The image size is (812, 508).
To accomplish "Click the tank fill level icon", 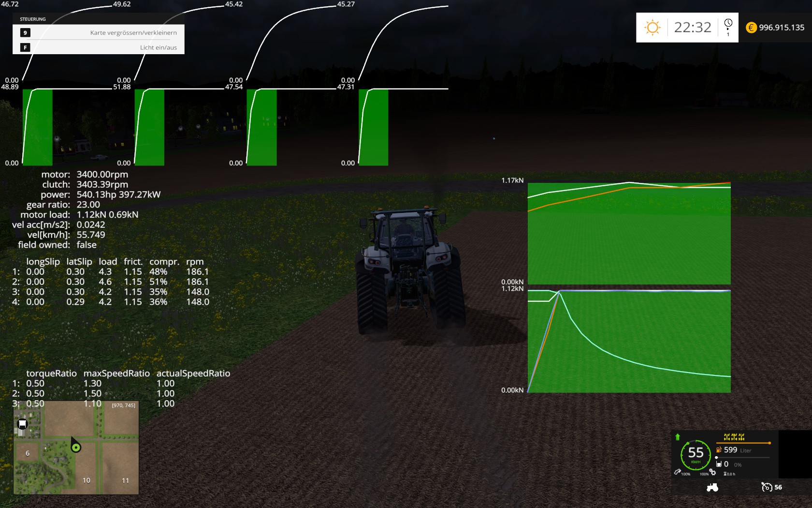I will point(719,464).
